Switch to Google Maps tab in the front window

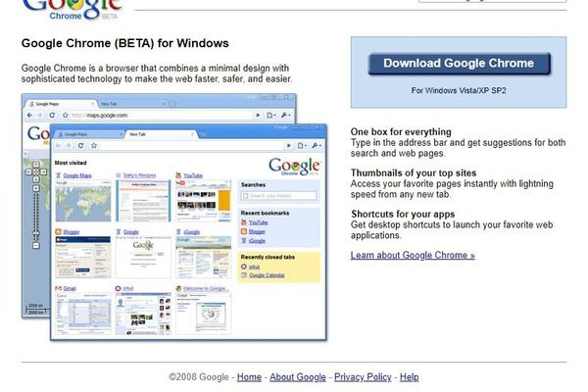coord(88,134)
